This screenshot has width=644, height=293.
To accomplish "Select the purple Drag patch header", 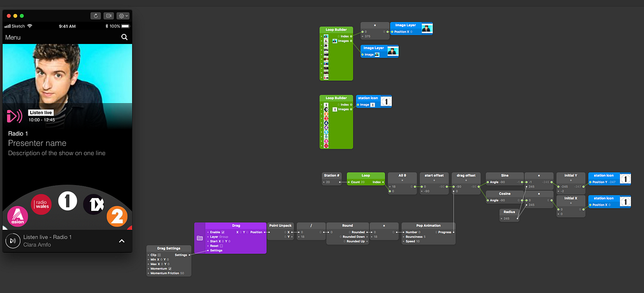I will point(236,226).
